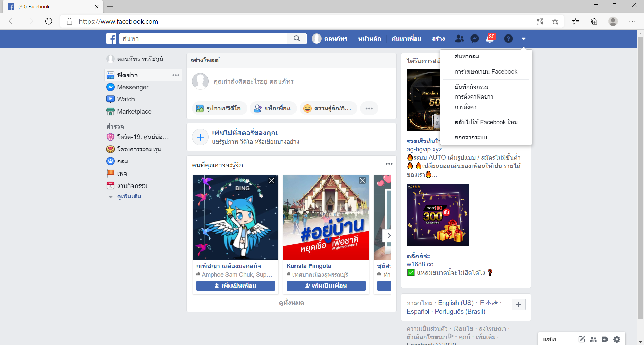
Task: Open Karista Pimgota profile name link
Action: [309, 266]
